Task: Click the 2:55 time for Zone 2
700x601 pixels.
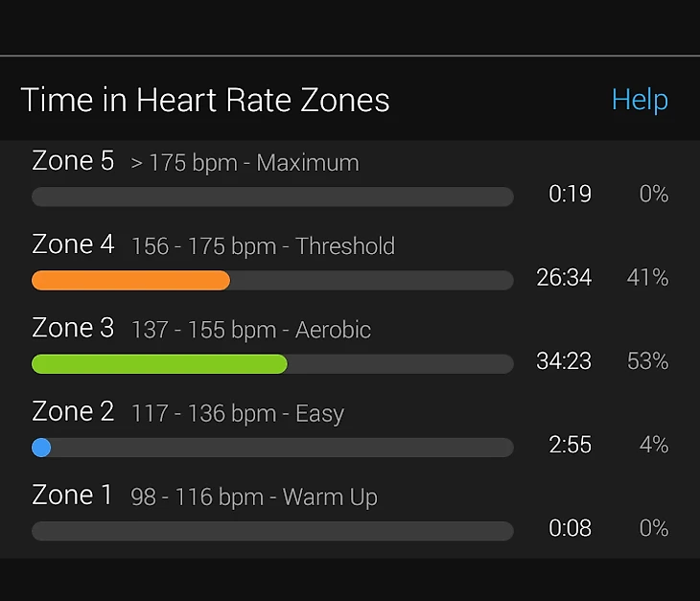Action: pos(570,445)
